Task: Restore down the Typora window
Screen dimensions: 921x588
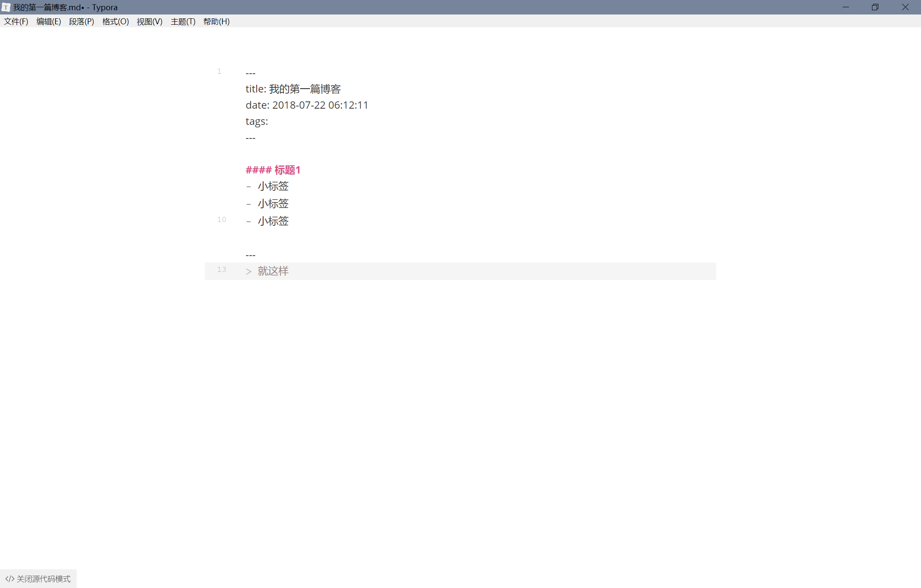Action: [875, 7]
